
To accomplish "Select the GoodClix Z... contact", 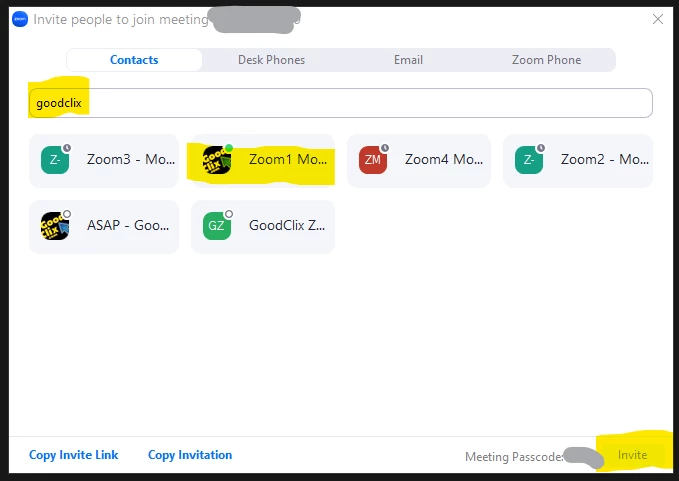I will [x=263, y=226].
